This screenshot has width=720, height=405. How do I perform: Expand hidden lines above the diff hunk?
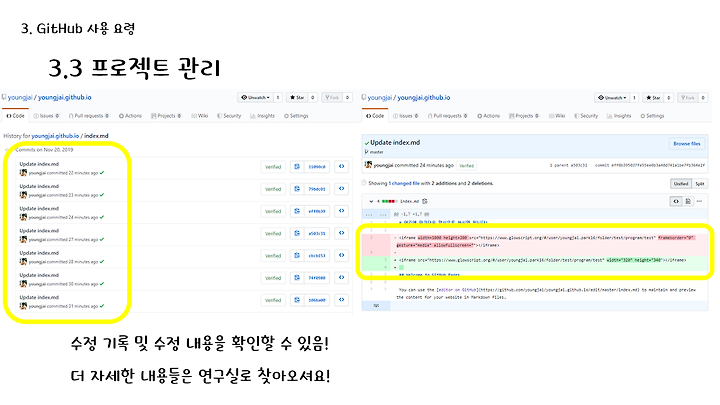[376, 214]
